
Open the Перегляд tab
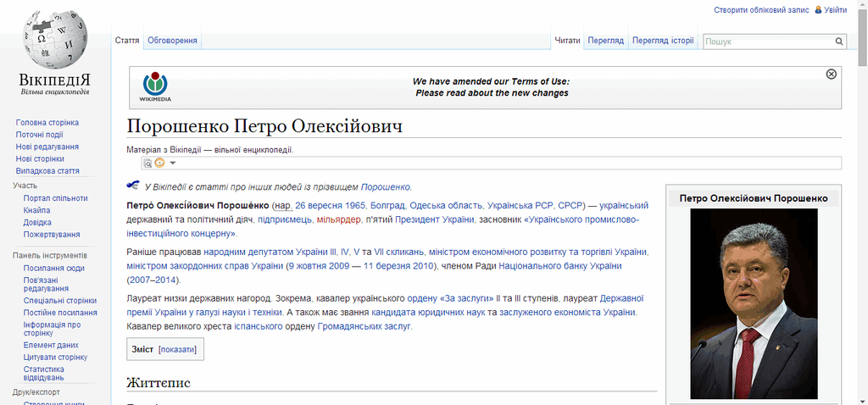click(605, 41)
